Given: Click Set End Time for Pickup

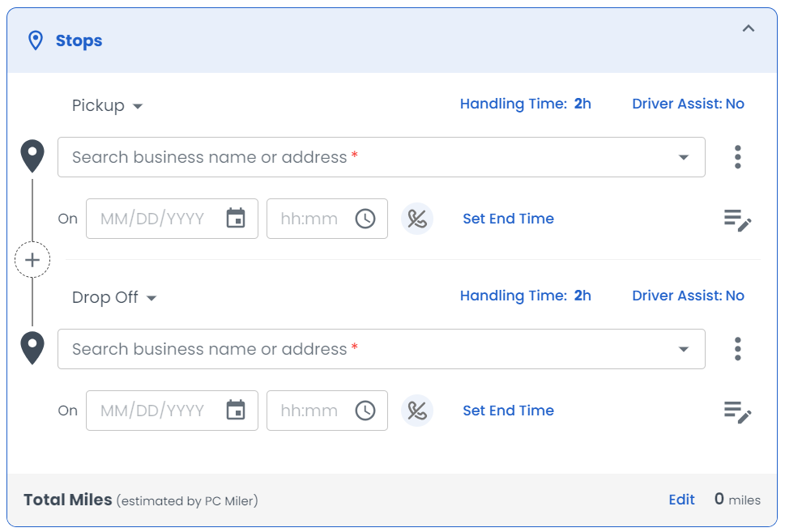Looking at the screenshot, I should point(508,219).
